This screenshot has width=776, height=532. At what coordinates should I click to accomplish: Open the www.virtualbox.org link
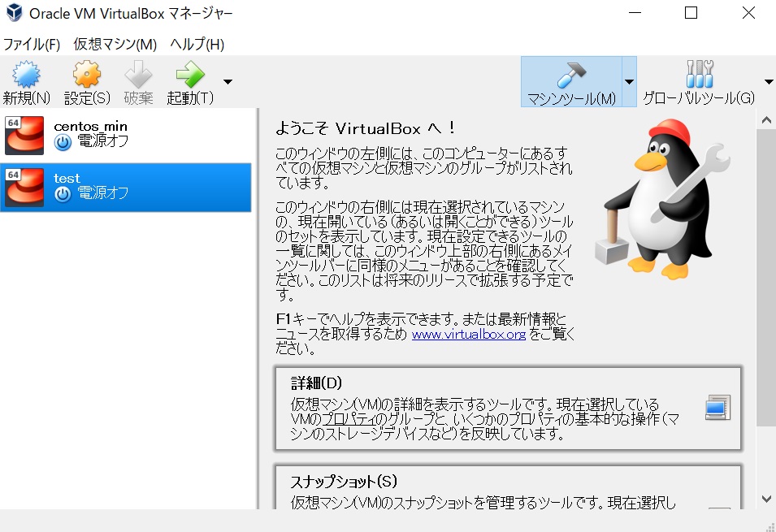pos(469,335)
